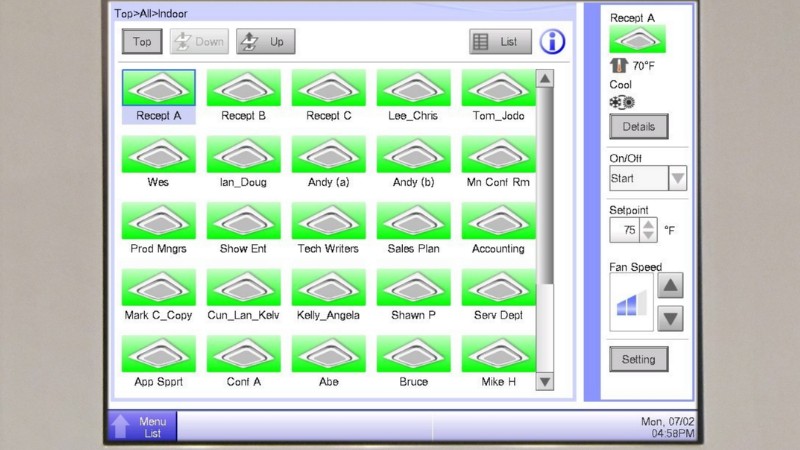The image size is (800, 450).
Task: Choose the Tech Writers unit icon
Action: [328, 221]
